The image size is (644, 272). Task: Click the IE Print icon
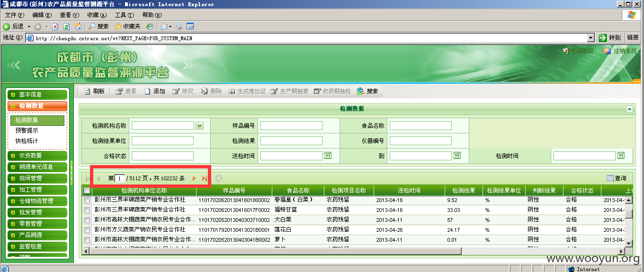(179, 26)
